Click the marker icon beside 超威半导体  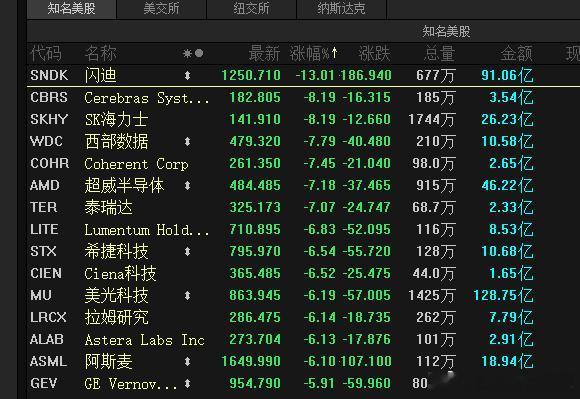point(188,186)
